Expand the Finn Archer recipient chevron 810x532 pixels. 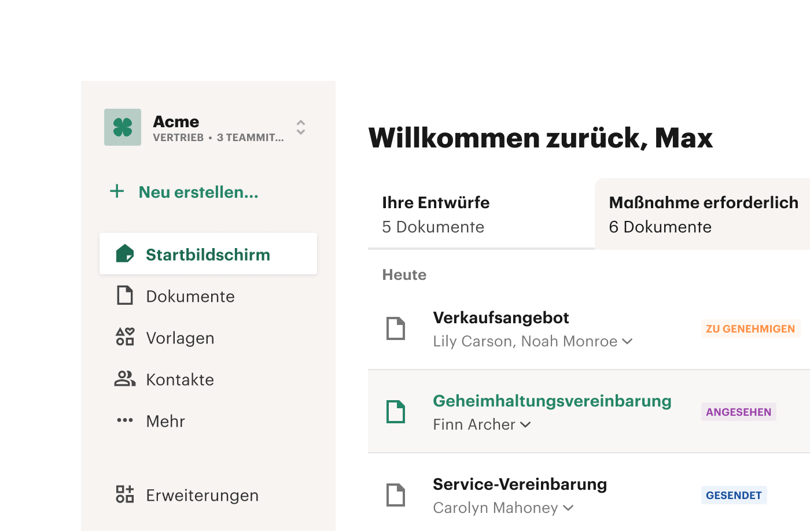coord(525,424)
